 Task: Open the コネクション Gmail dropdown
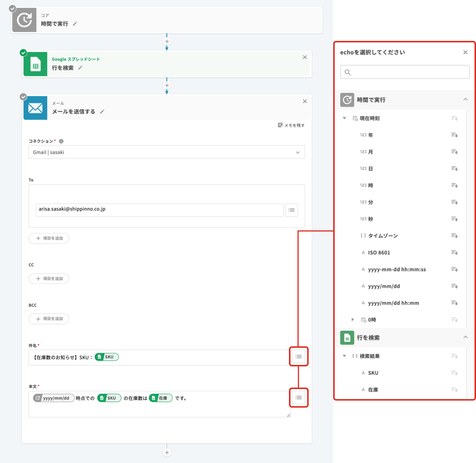(x=167, y=152)
